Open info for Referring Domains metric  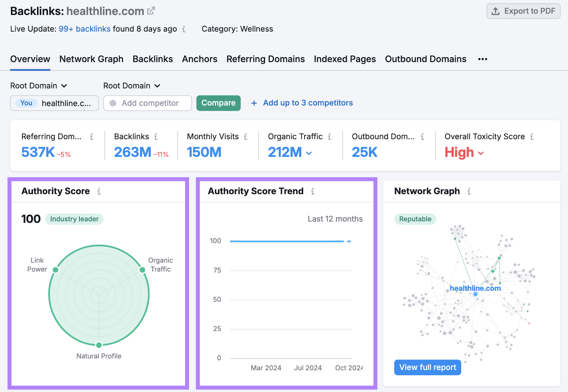coord(92,136)
